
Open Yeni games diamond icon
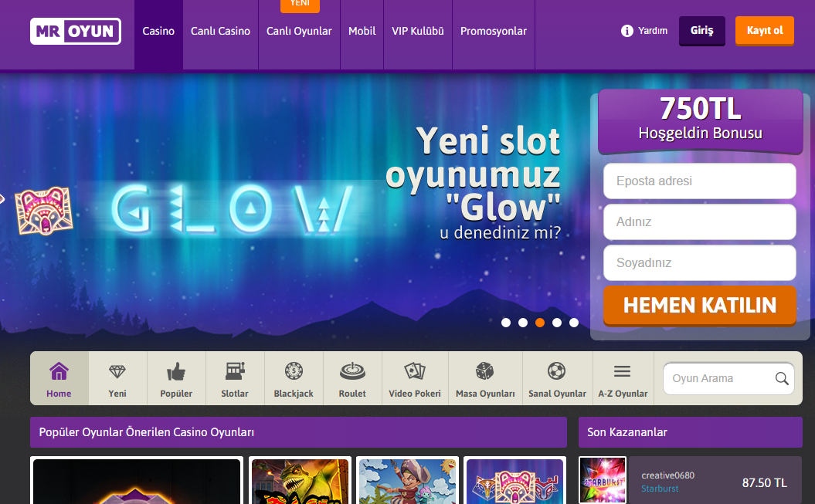(117, 371)
